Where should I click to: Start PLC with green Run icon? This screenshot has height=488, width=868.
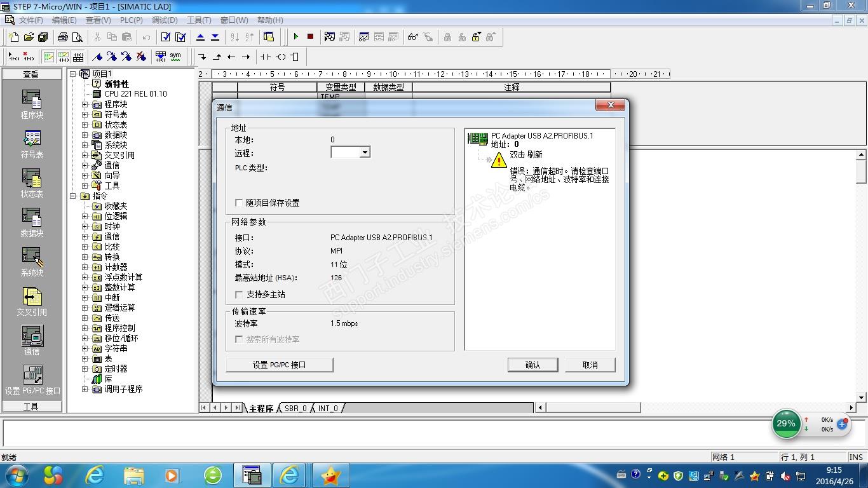pos(295,37)
